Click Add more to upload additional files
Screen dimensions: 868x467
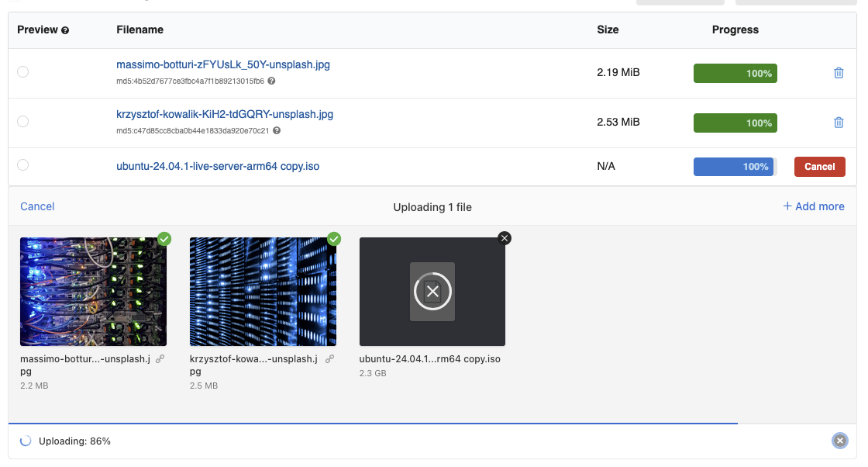click(813, 206)
